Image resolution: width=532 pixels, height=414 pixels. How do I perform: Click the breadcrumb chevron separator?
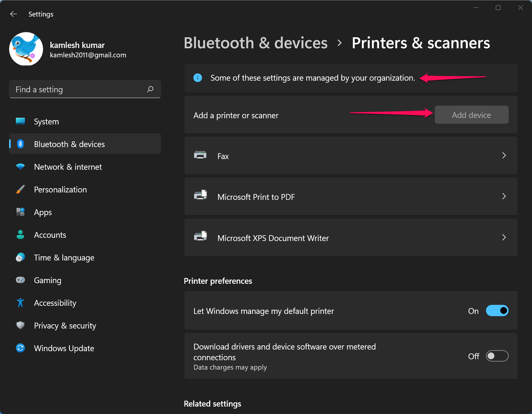point(340,43)
